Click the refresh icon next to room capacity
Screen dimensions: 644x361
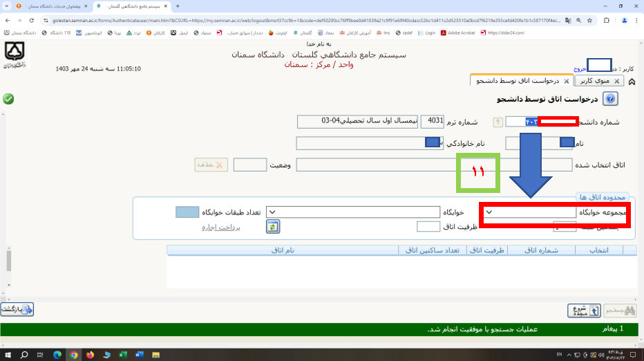pos(273,226)
